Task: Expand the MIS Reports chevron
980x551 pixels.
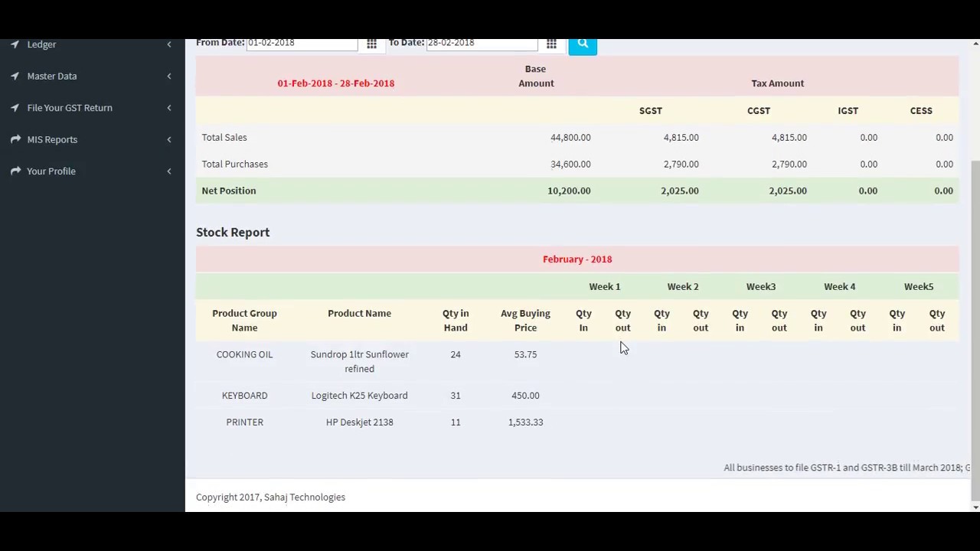Action: [169, 139]
